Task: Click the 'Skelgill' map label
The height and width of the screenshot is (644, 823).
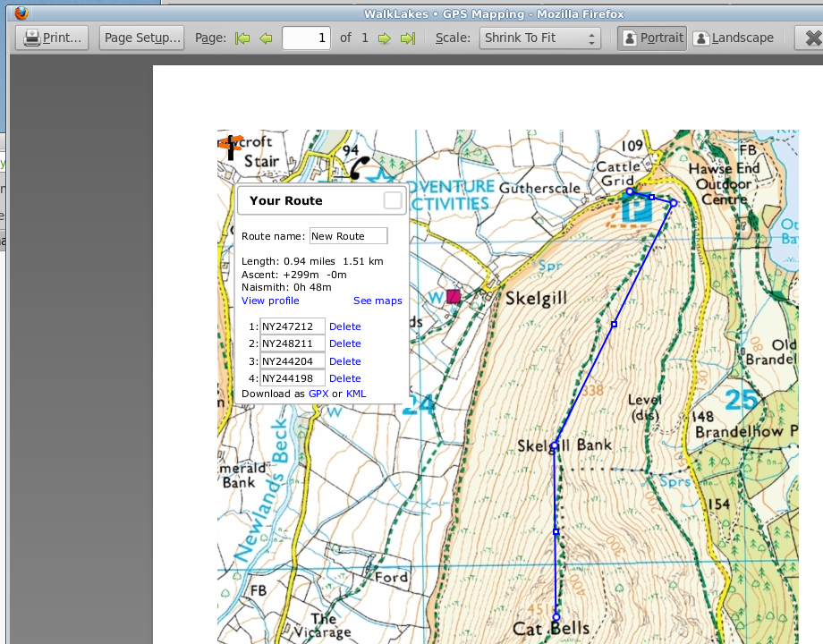Action: [536, 299]
